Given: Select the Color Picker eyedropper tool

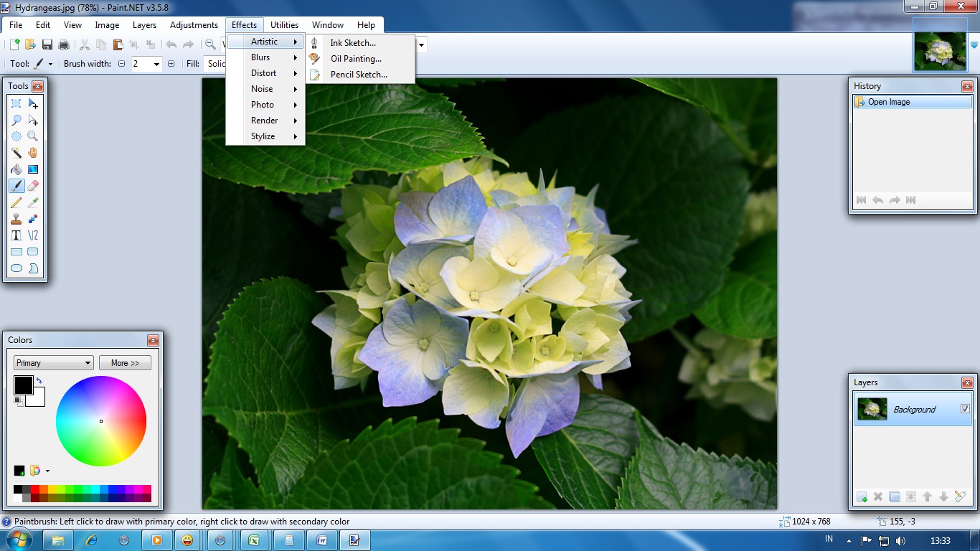Looking at the screenshot, I should click(33, 203).
